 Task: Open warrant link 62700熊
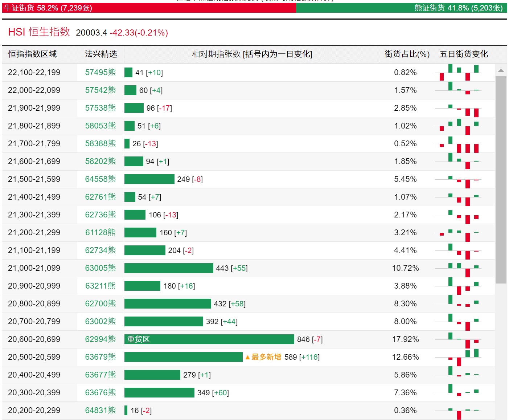click(100, 303)
